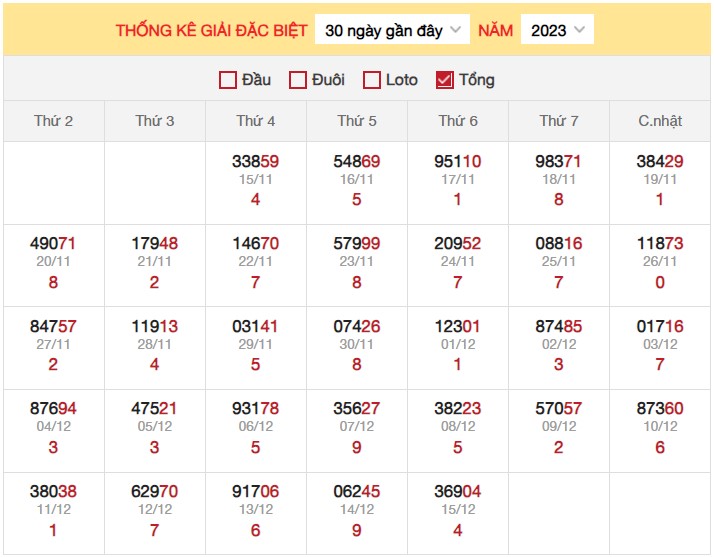Select result 87360 dated 10/12
This screenshot has width=714, height=557.
point(660,408)
